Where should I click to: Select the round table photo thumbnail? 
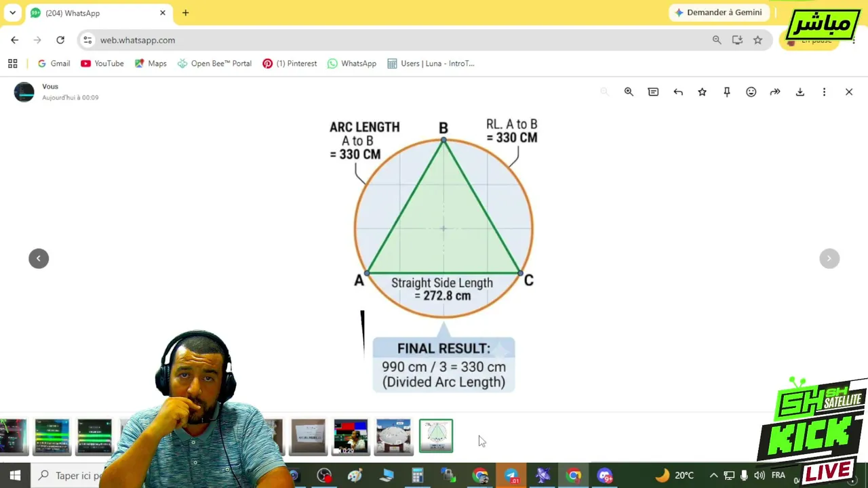[x=393, y=436]
